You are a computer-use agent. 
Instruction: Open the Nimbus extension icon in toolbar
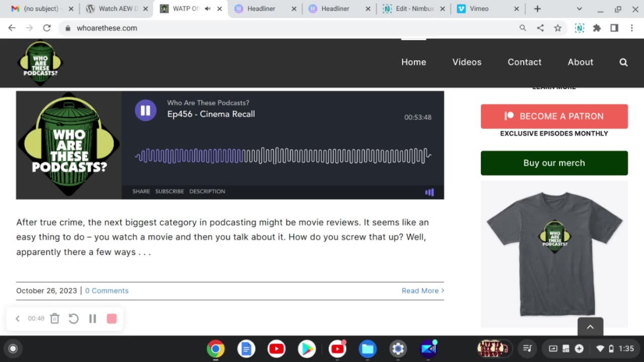click(x=580, y=28)
